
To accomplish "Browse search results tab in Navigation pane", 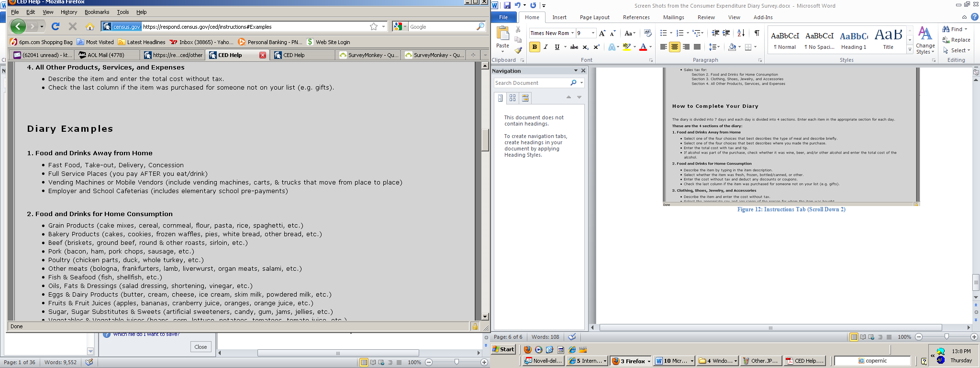I will click(x=525, y=98).
